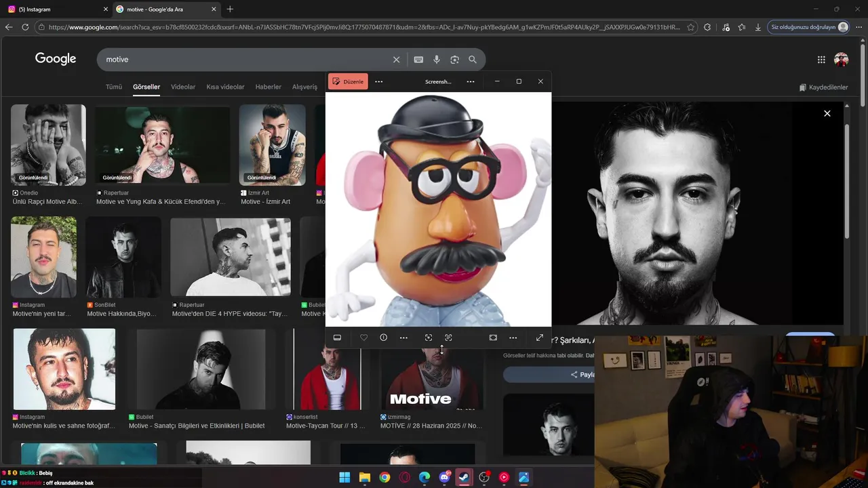Open Steam from the taskbar
Viewport: 868px width, 488px height.
[x=465, y=477]
